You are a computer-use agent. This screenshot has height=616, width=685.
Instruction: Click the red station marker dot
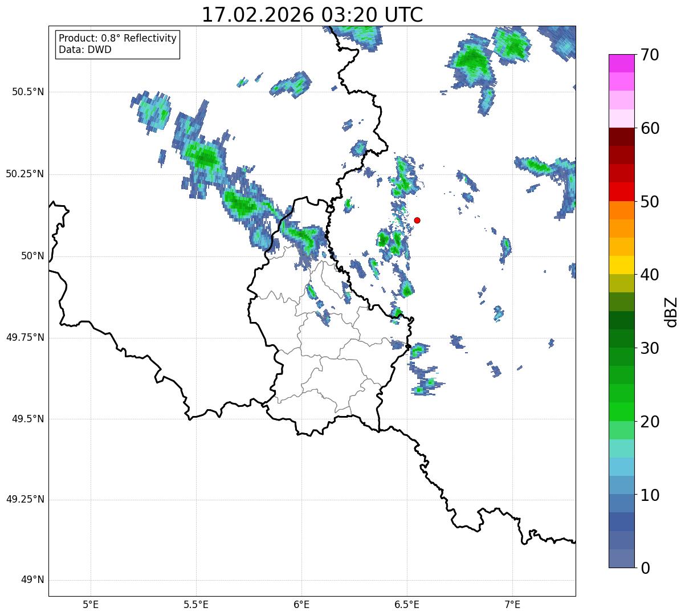pos(417,220)
